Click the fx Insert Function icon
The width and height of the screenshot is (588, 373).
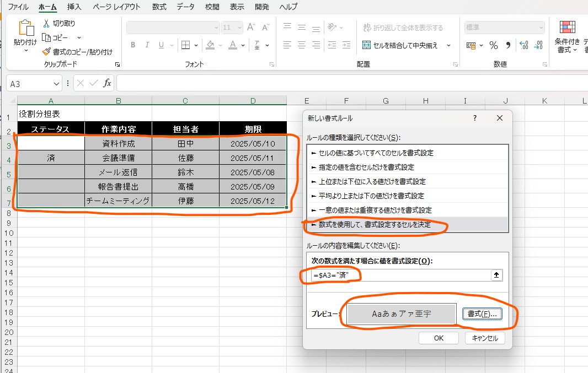click(108, 83)
